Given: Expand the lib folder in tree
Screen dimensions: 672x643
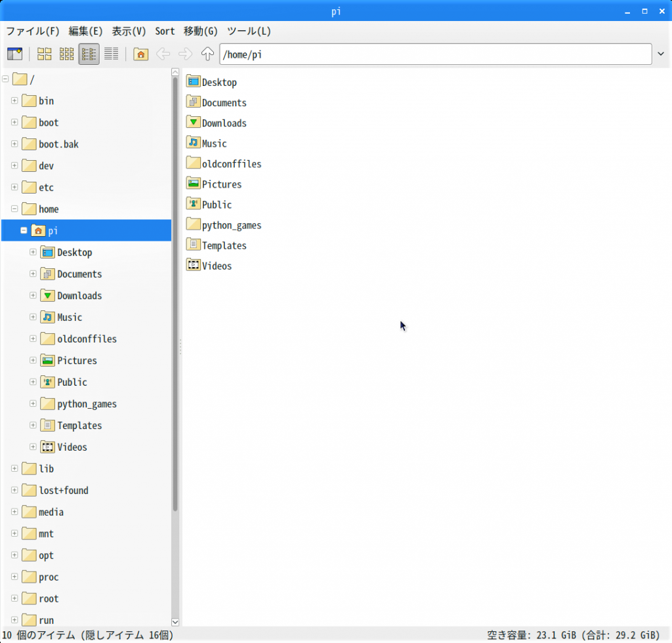Looking at the screenshot, I should point(14,468).
